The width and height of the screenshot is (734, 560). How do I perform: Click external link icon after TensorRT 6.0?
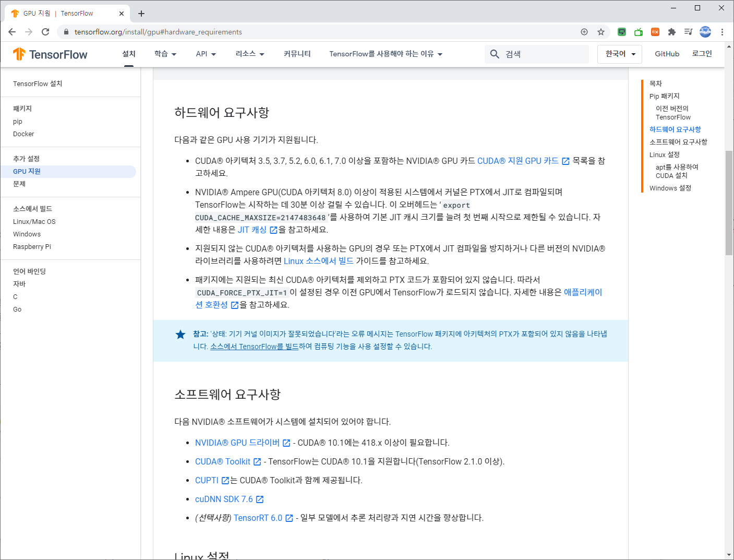[289, 518]
